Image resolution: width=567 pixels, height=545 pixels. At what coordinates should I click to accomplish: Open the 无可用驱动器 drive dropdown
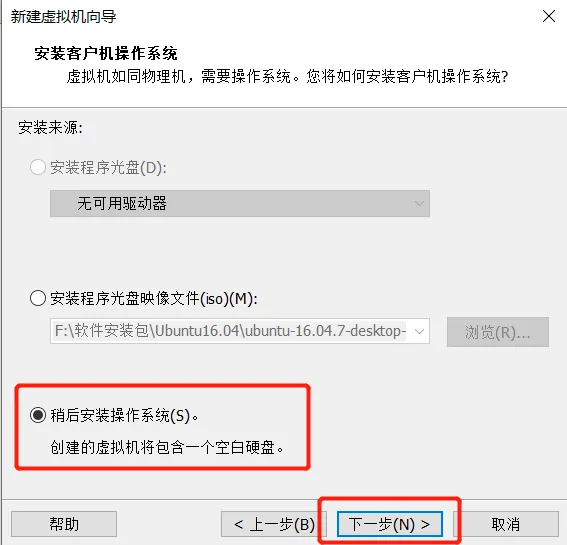[240, 204]
